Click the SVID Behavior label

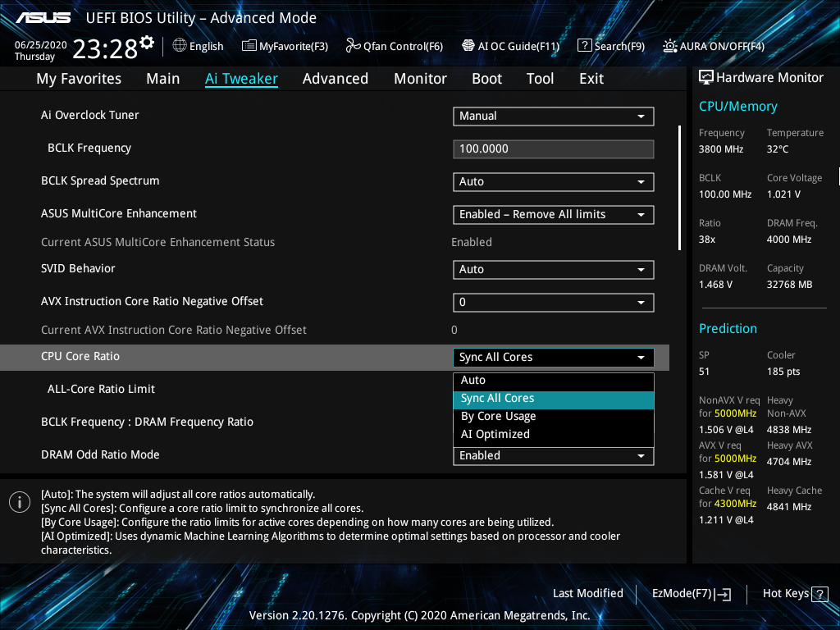(x=78, y=268)
